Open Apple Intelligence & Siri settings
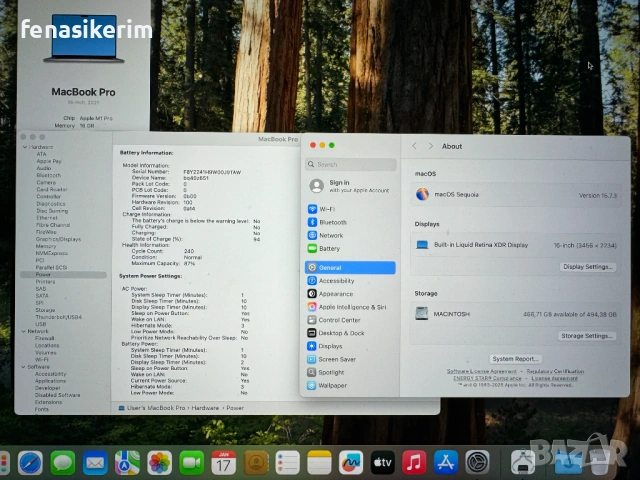Image resolution: width=640 pixels, height=480 pixels. tap(350, 307)
